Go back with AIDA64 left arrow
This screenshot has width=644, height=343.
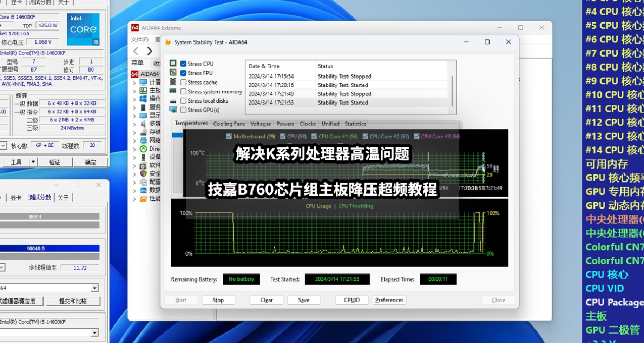point(136,51)
